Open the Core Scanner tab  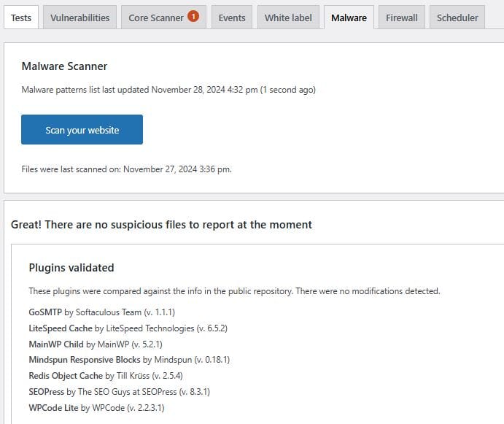[163, 18]
